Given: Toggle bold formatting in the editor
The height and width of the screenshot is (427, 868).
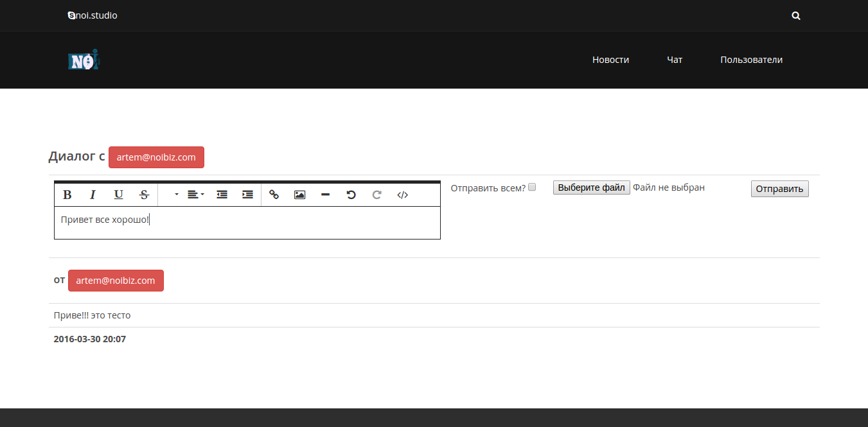Looking at the screenshot, I should pyautogui.click(x=67, y=195).
